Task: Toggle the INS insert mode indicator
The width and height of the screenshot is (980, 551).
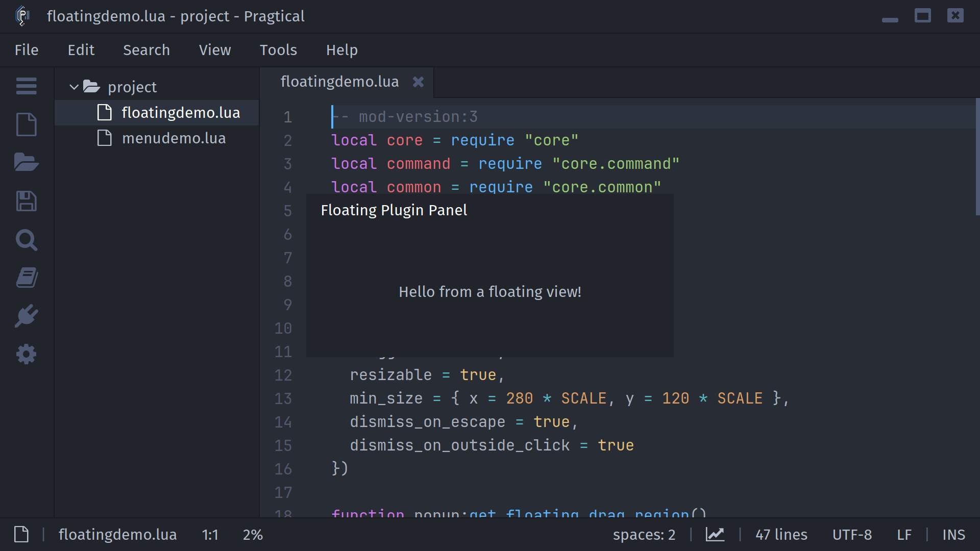Action: pos(953,535)
